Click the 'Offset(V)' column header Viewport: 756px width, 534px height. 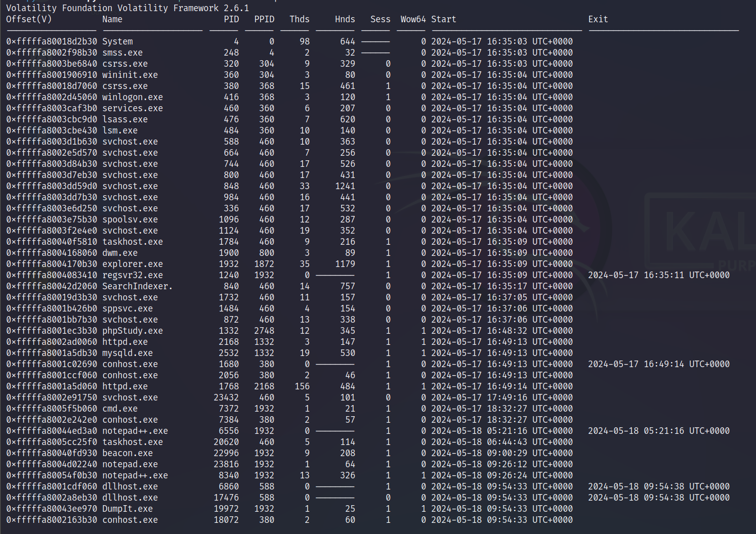pos(29,19)
